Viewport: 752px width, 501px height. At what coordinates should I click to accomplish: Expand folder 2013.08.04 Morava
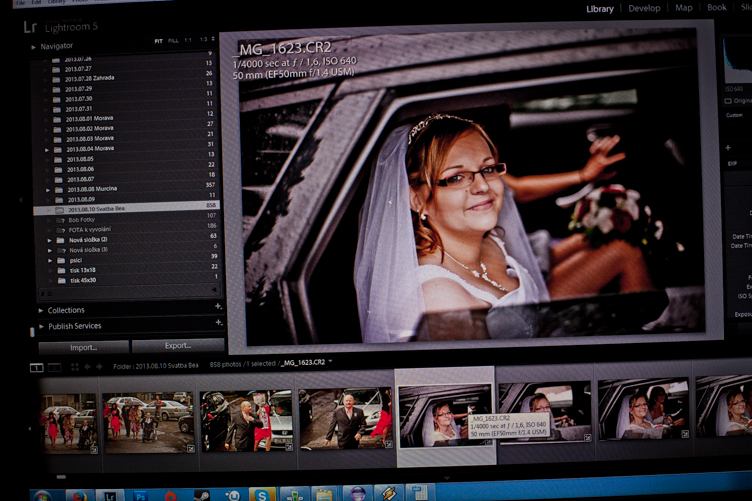[47, 151]
